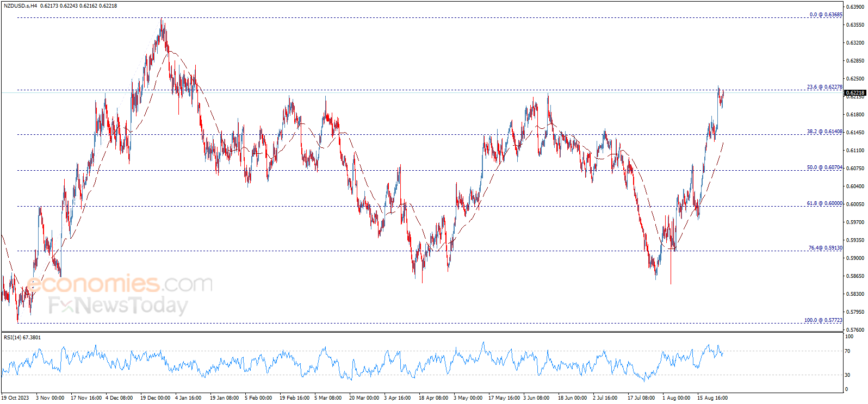Viewport: 868px width, 404px height.
Task: Click the 61.8 @ 0.60000 Fibonacci label
Action: tap(824, 203)
